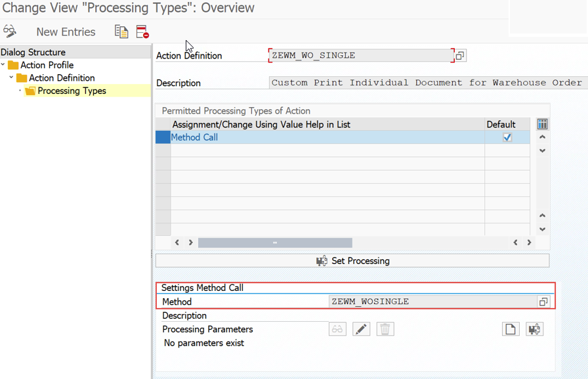
Task: Click left scroll-right arrow below table
Action: pyautogui.click(x=190, y=242)
